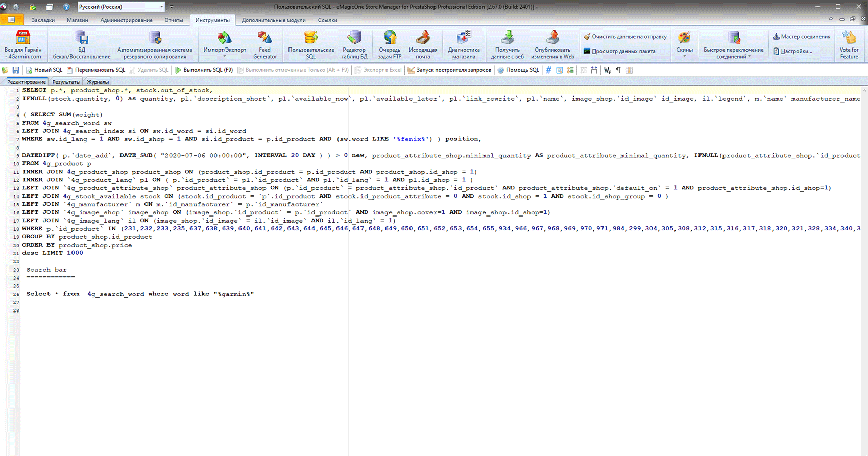
Task: Click Выполнить отмеченные Только button
Action: pyautogui.click(x=293, y=70)
